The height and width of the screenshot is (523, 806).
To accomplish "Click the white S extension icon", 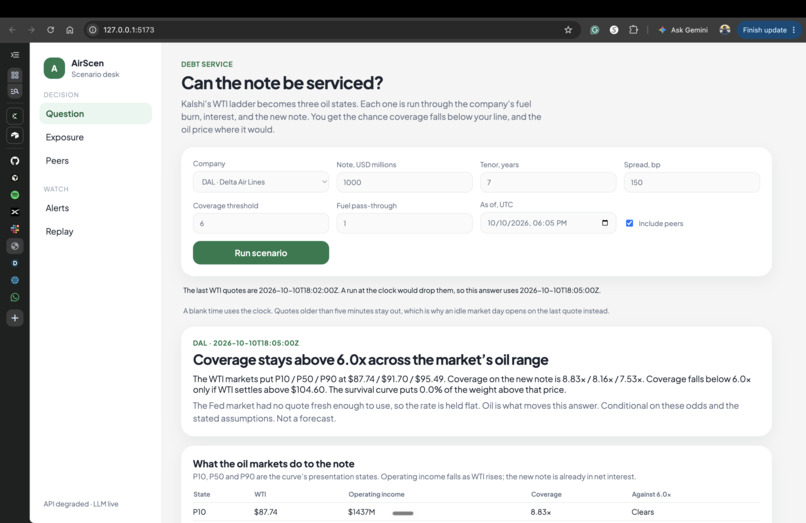I will [x=614, y=30].
